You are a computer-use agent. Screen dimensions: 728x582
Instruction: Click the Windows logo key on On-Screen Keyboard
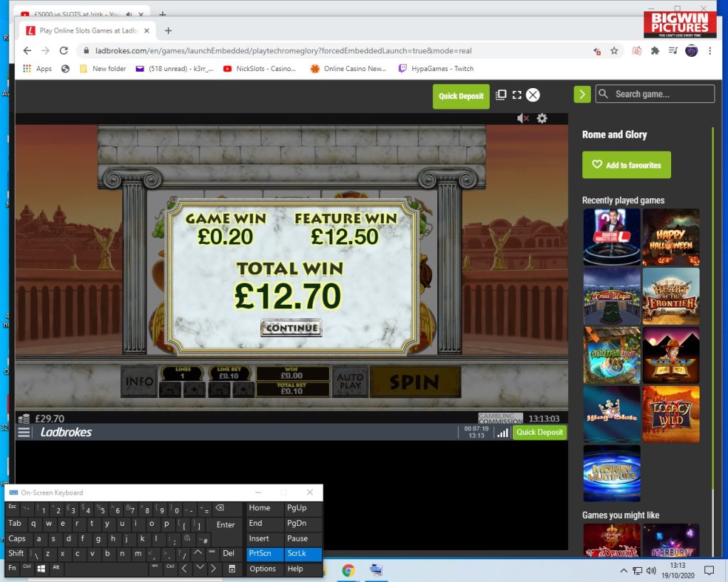(x=41, y=568)
